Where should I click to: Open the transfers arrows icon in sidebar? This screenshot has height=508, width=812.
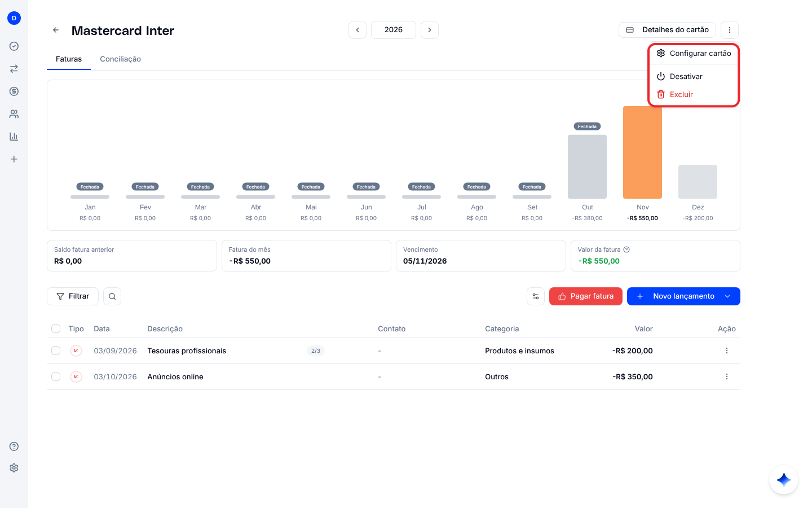14,69
